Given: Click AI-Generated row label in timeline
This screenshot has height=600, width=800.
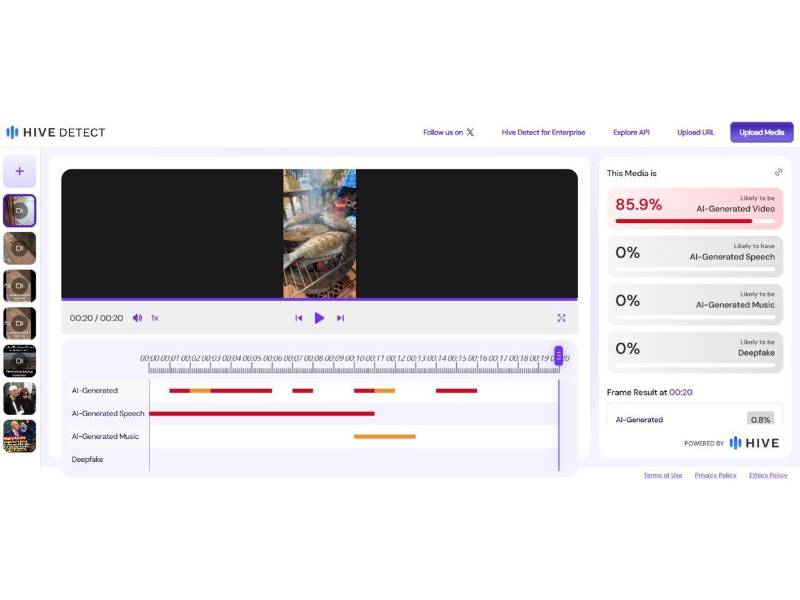Looking at the screenshot, I should 95,390.
